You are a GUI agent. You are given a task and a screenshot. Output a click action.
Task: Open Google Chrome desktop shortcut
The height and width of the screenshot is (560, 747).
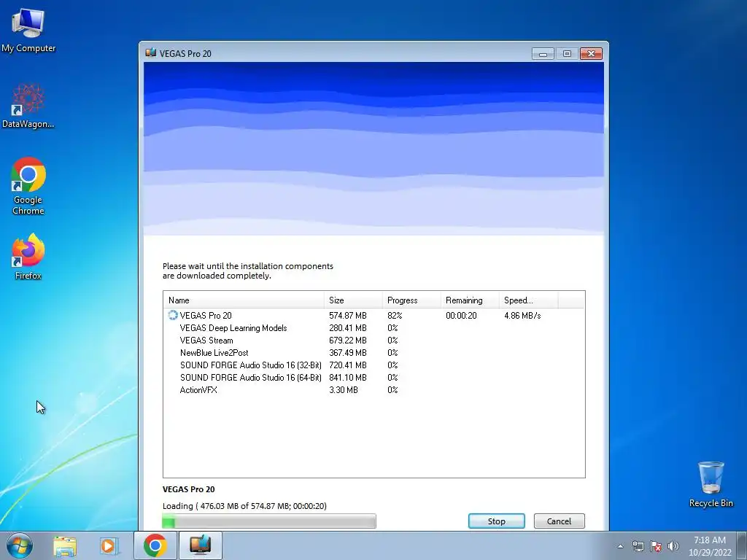pos(28,186)
